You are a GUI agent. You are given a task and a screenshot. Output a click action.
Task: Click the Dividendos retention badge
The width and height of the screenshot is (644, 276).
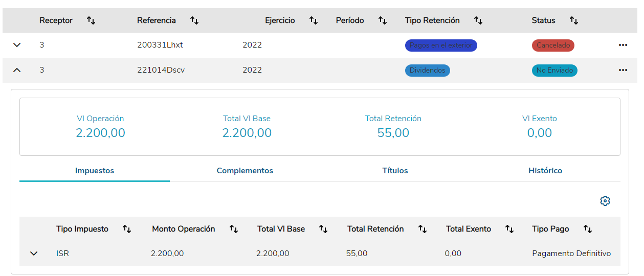tap(428, 70)
